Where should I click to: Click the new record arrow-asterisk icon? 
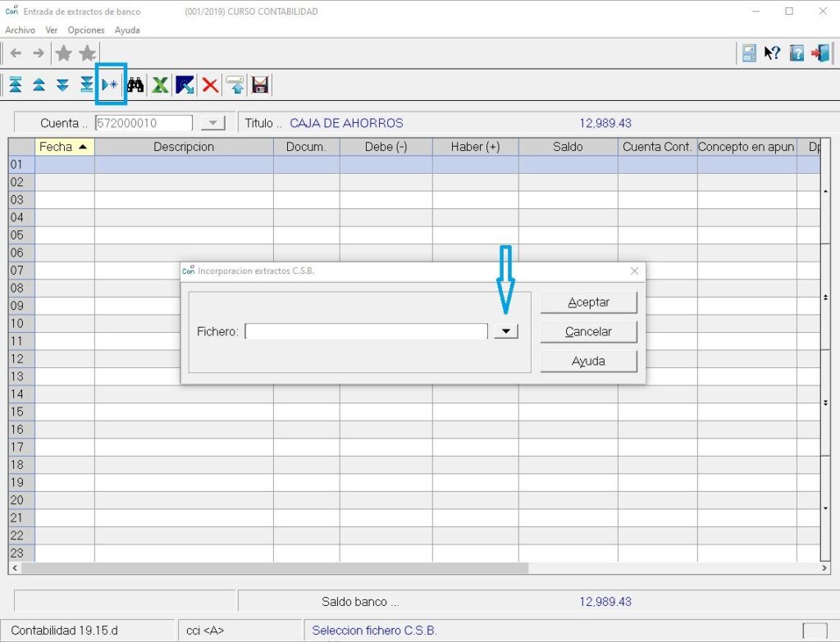click(111, 84)
